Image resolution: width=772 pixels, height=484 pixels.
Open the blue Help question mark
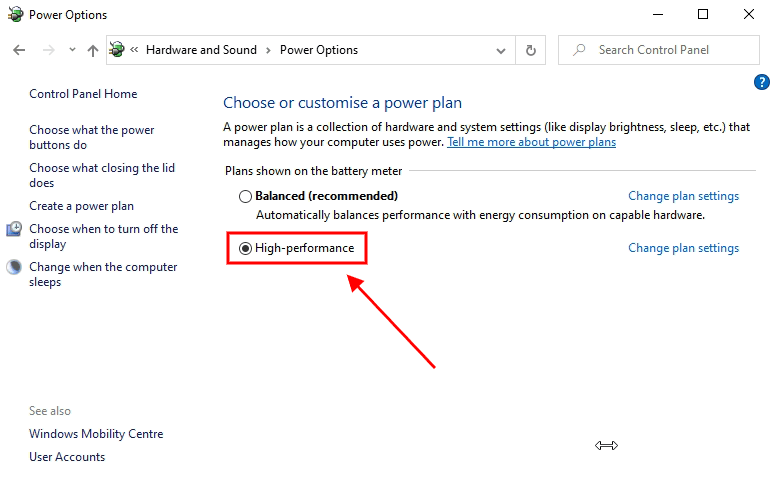pyautogui.click(x=761, y=82)
